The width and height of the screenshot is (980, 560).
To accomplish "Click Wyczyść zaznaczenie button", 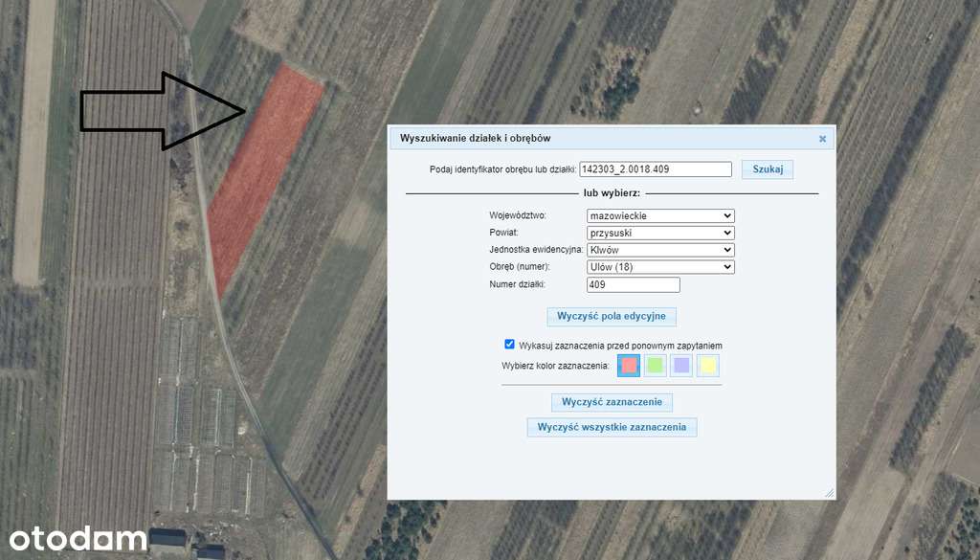I will coord(612,402).
